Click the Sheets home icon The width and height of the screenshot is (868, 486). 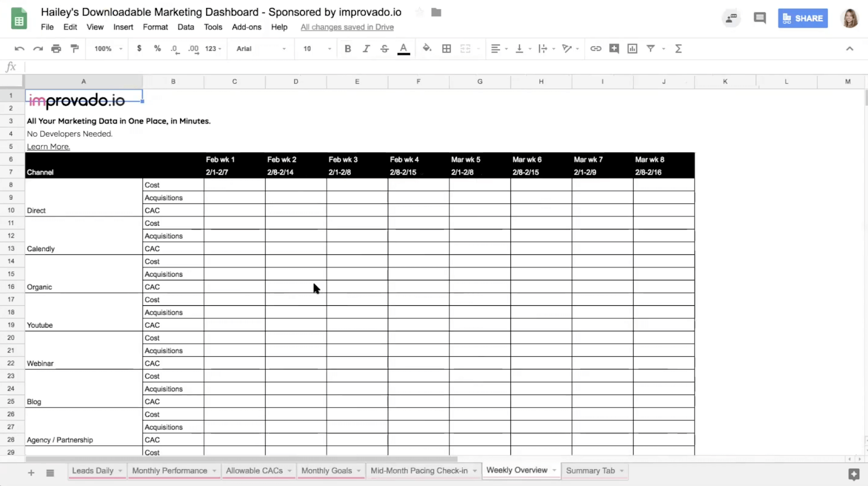pos(19,18)
